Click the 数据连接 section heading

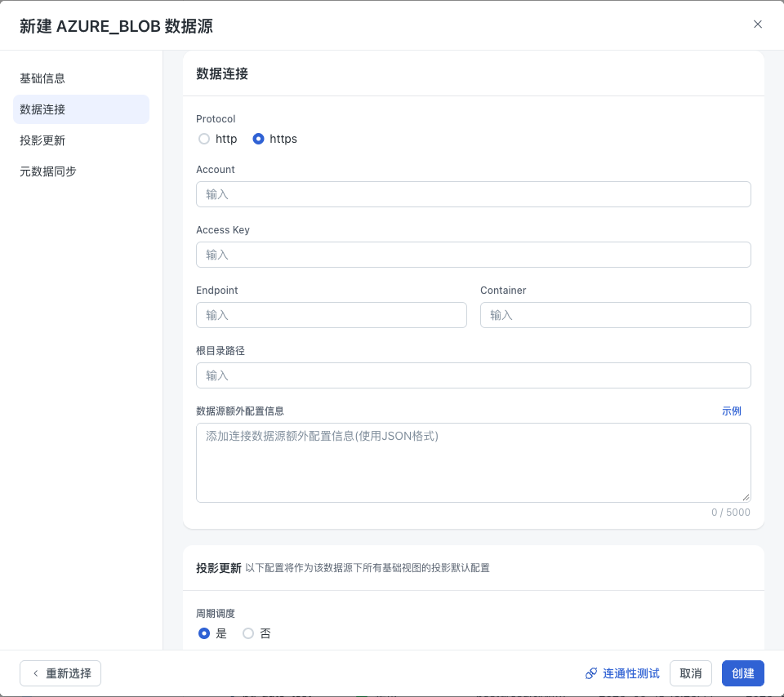[x=222, y=74]
